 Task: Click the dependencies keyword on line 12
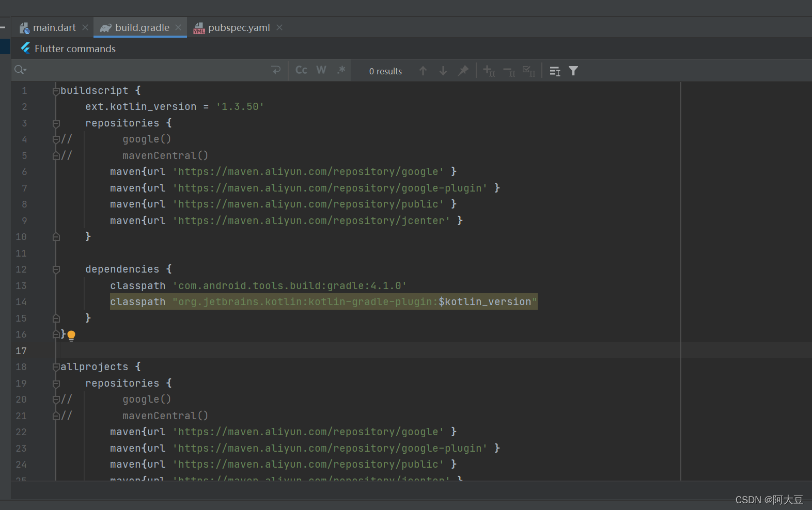tap(122, 269)
